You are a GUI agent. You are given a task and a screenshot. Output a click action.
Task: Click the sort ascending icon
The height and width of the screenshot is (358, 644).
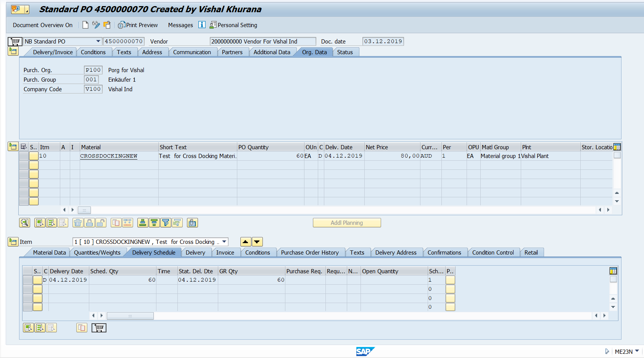[142, 223]
